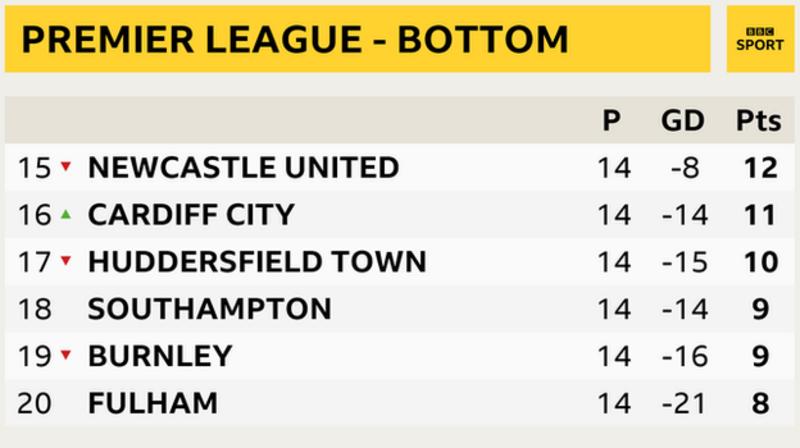The height and width of the screenshot is (448, 800).
Task: Click the Pts column header
Action: 759,121
